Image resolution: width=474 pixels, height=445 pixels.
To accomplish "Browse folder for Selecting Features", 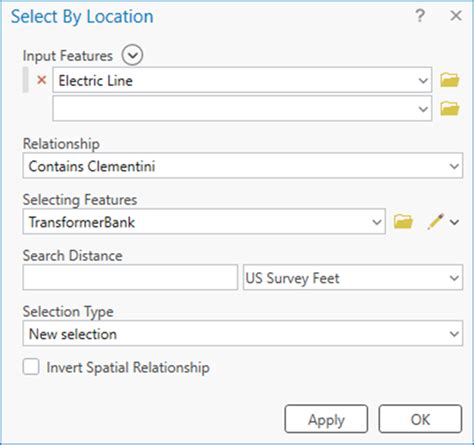I will [403, 221].
